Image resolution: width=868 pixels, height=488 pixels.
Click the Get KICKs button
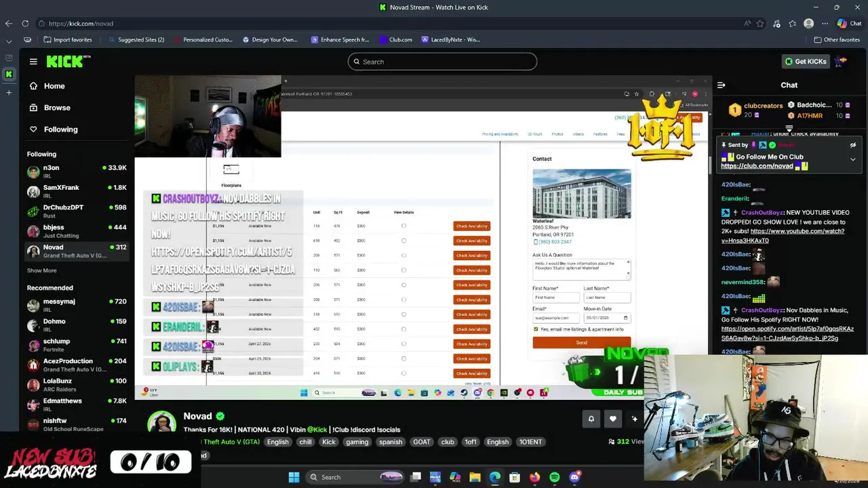click(x=805, y=62)
